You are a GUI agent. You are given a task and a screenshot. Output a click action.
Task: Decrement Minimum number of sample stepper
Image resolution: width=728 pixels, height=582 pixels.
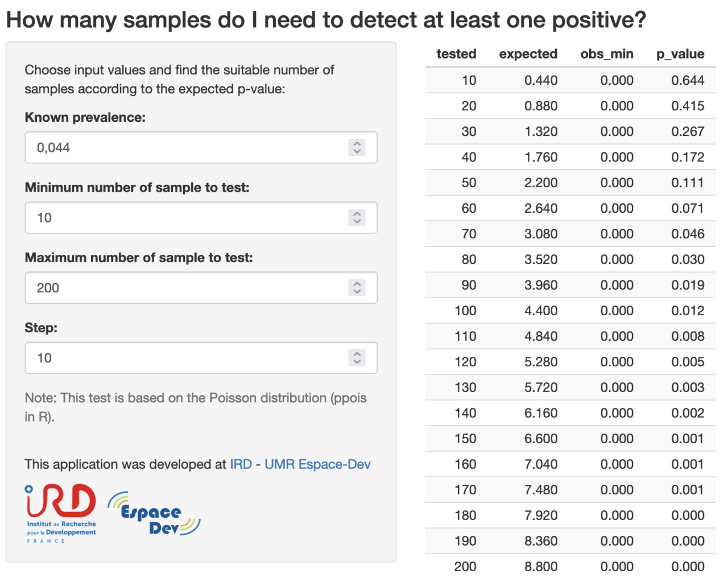(357, 221)
